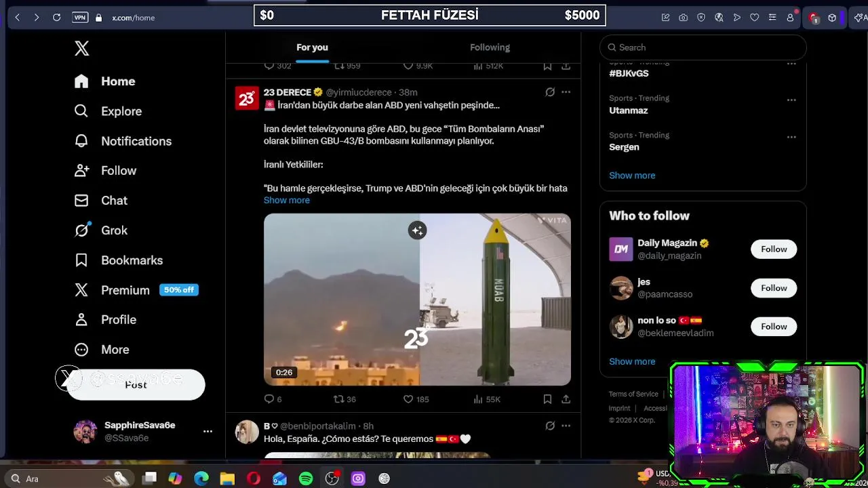Open More options in sidebar
This screenshot has width=868, height=488.
point(102,350)
